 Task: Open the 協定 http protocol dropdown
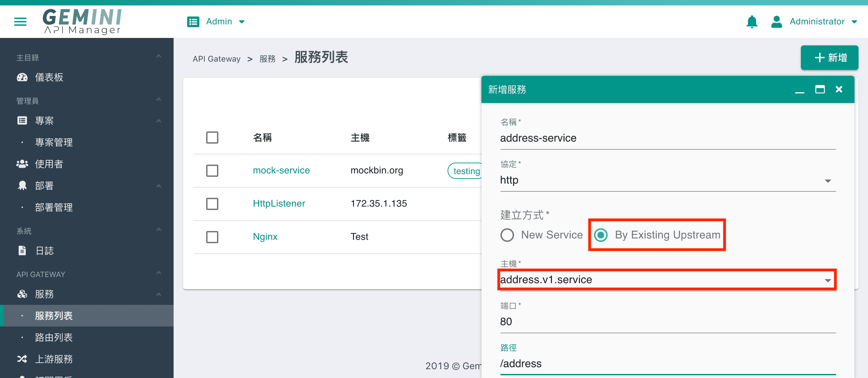tap(668, 180)
